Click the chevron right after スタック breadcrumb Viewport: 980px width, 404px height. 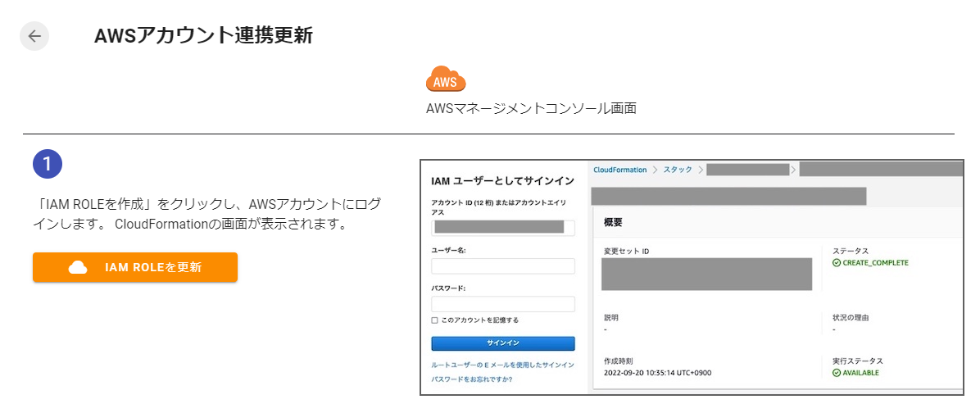(701, 170)
